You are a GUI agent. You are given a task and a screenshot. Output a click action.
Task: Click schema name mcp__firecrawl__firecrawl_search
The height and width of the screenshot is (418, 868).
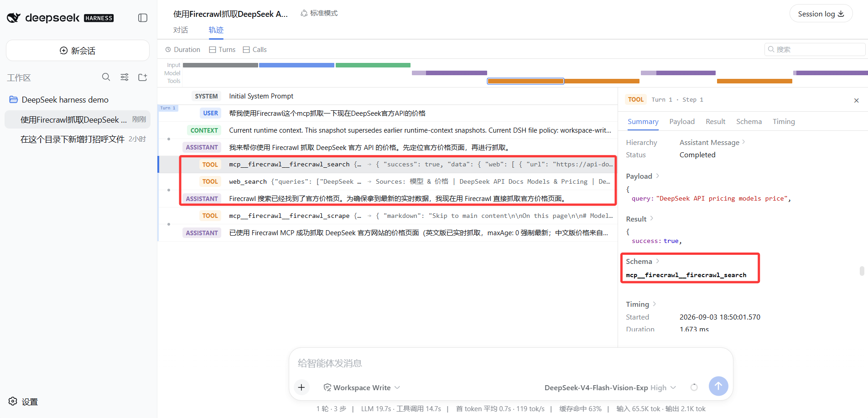coord(686,275)
